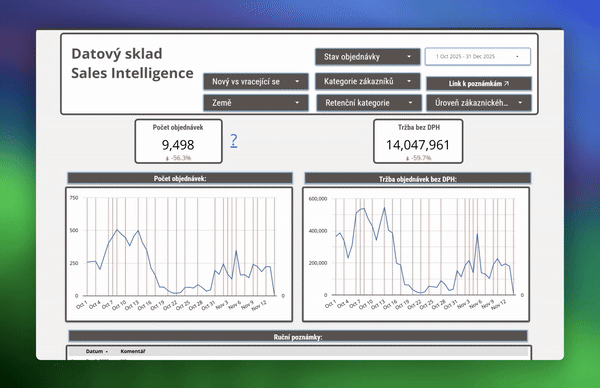This screenshot has width=600, height=388.
Task: Expand the Úroveň zákaznickéh... dropdown
Action: 479,103
